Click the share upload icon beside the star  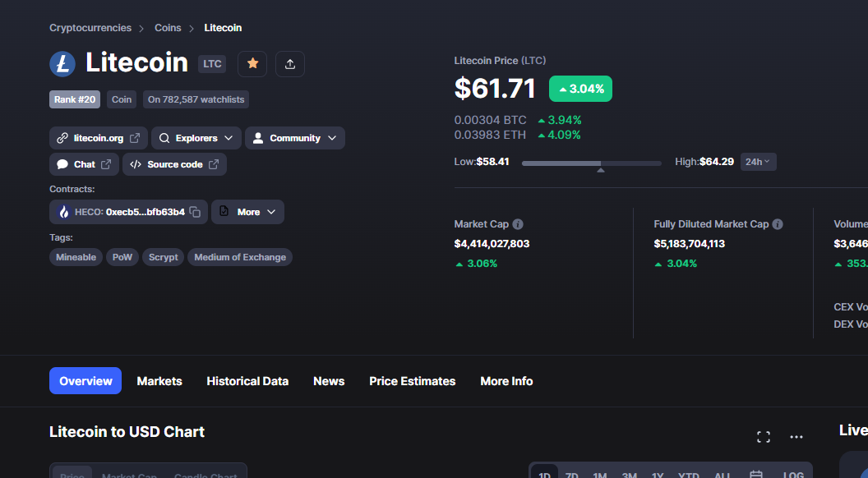pyautogui.click(x=289, y=63)
